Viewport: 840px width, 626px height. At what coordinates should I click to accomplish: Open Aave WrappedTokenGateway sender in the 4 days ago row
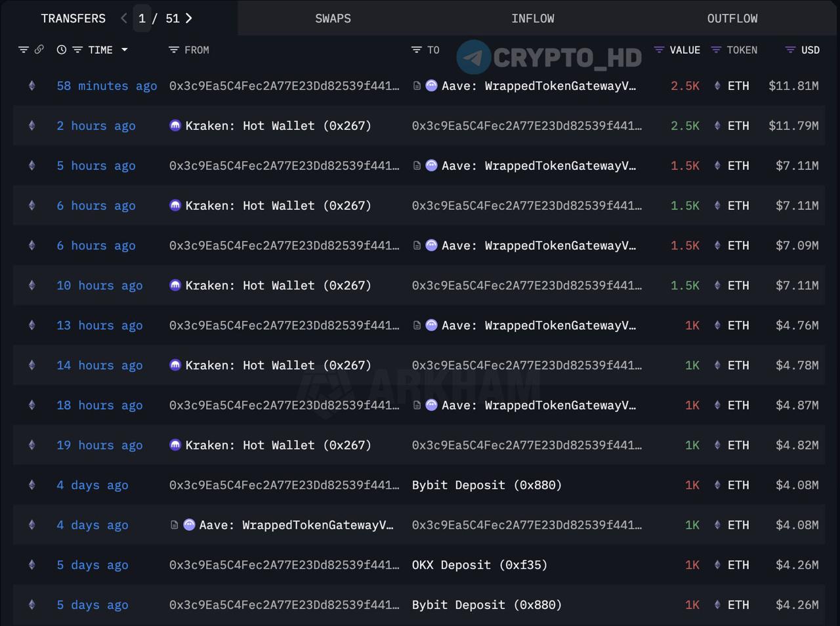(x=297, y=525)
